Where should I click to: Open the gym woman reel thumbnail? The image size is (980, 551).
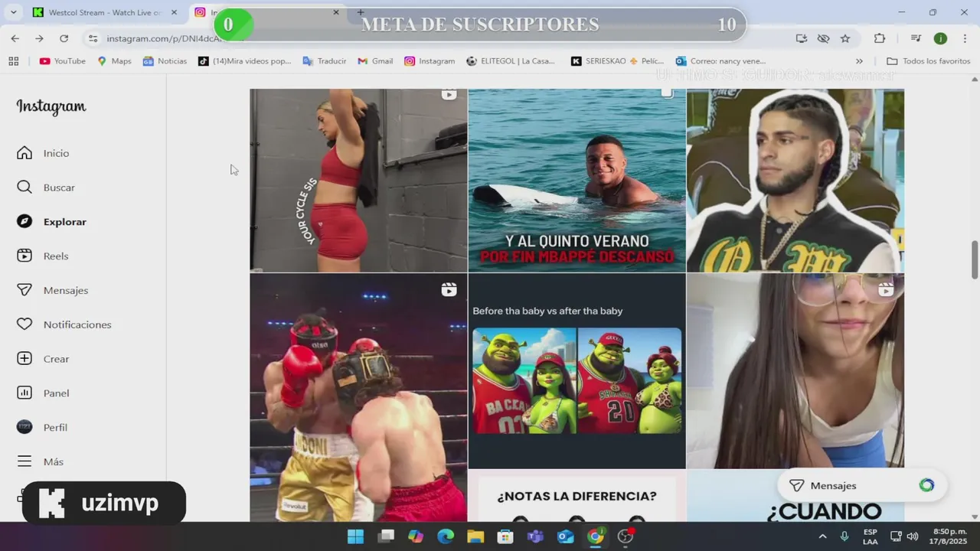(x=358, y=181)
